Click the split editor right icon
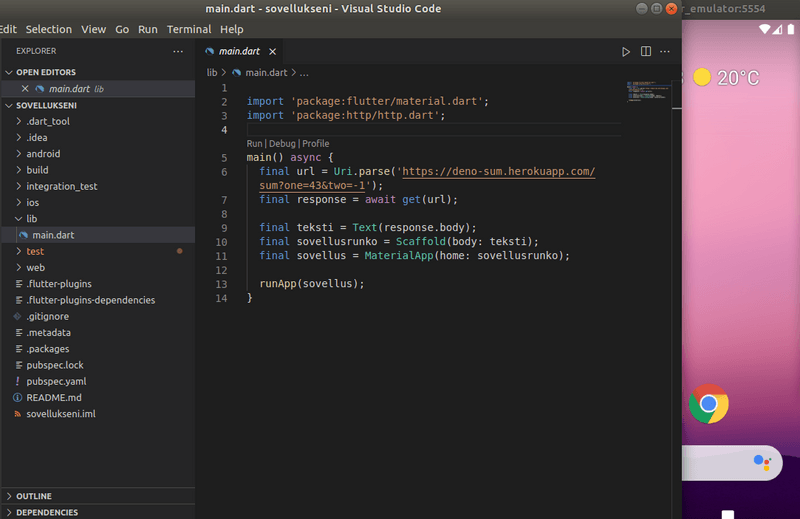The width and height of the screenshot is (800, 519). pos(646,51)
